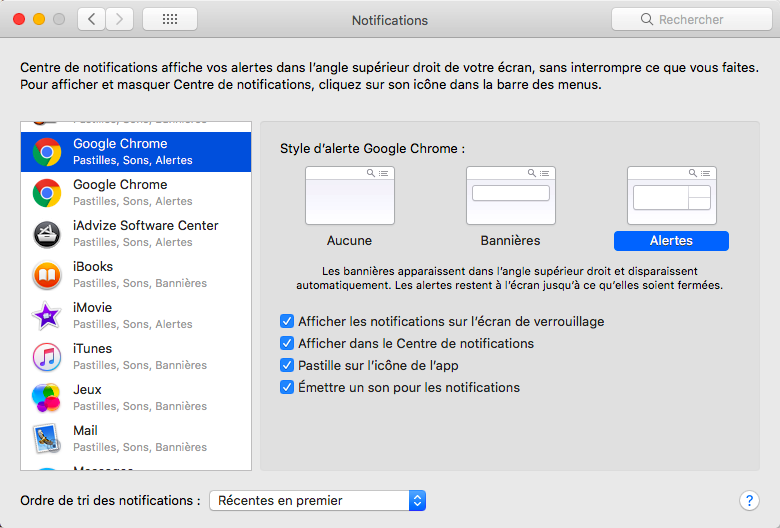
Task: Choose the highlighted Alertes label
Action: (x=671, y=241)
